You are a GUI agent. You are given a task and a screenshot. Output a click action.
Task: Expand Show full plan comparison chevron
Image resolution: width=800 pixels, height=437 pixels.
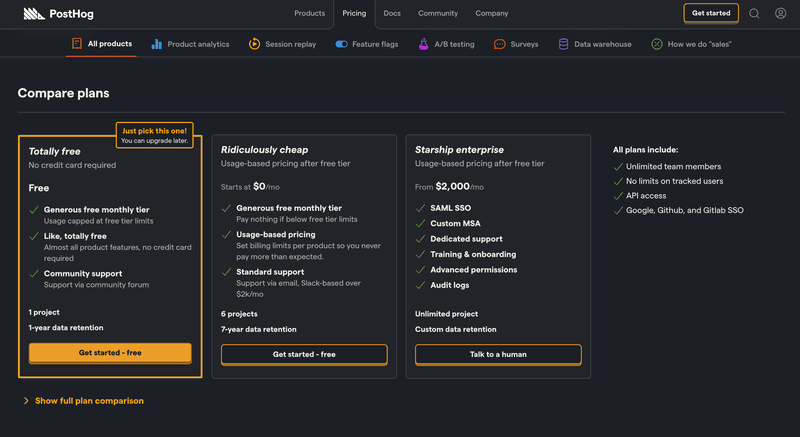click(26, 401)
